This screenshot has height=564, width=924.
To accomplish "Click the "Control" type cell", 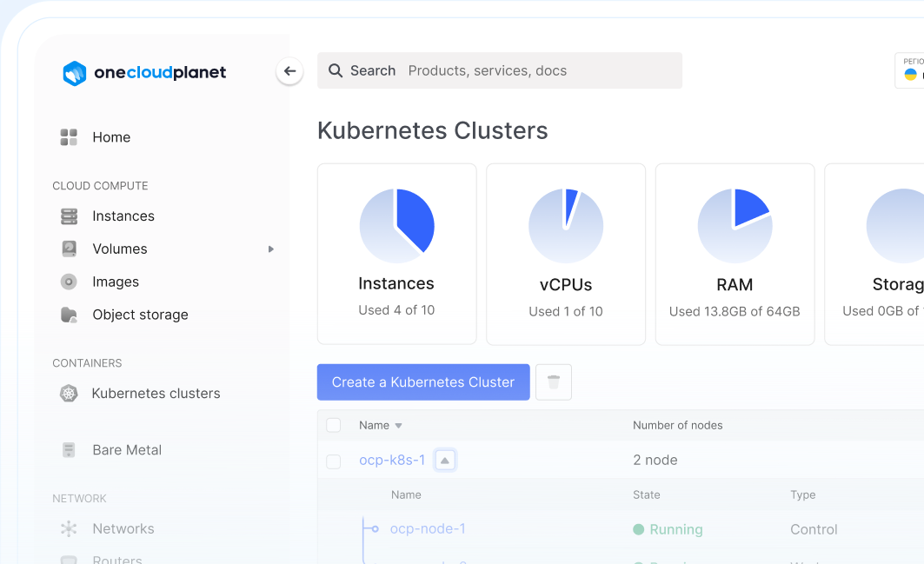I will 814,529.
